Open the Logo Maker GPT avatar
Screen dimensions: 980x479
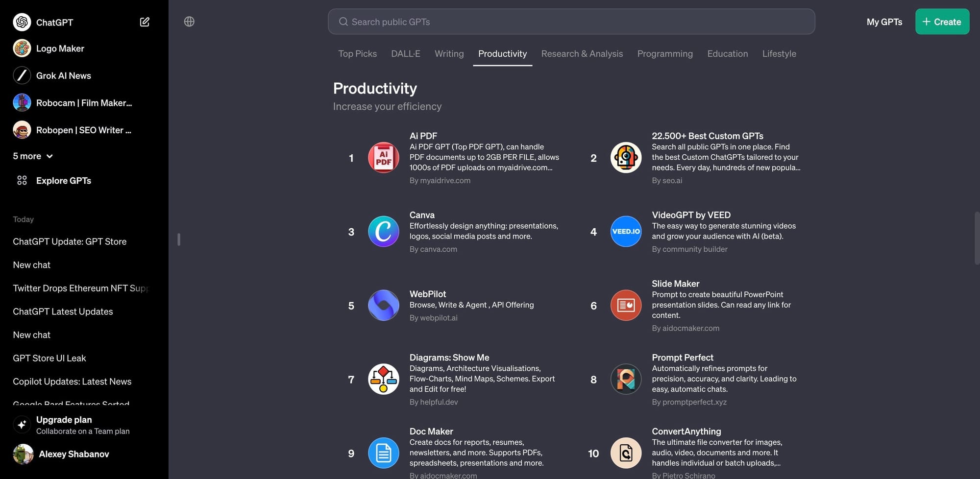point(22,48)
